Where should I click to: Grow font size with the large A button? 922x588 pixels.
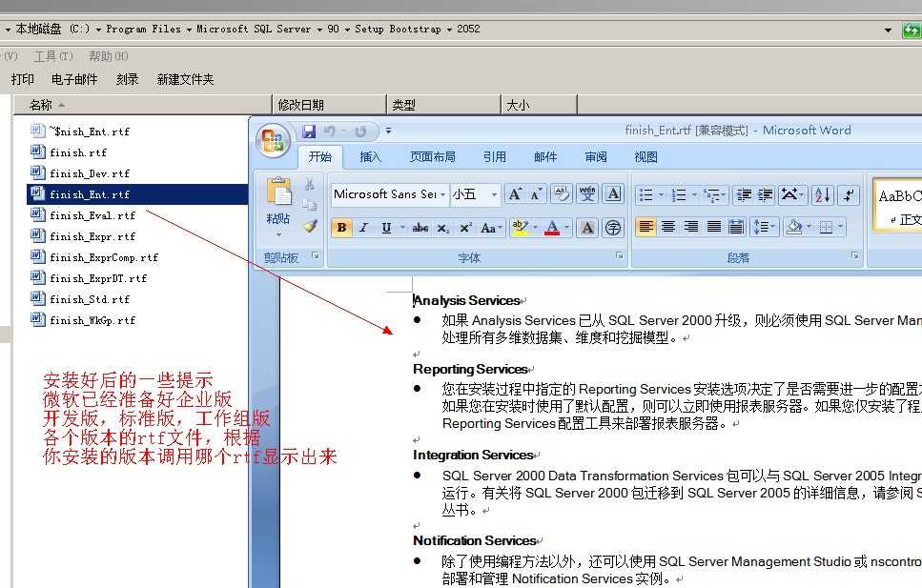coord(515,194)
